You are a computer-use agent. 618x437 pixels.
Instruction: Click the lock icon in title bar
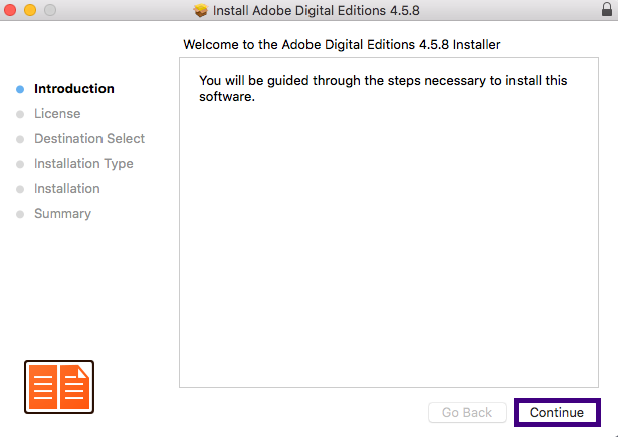pos(607,9)
